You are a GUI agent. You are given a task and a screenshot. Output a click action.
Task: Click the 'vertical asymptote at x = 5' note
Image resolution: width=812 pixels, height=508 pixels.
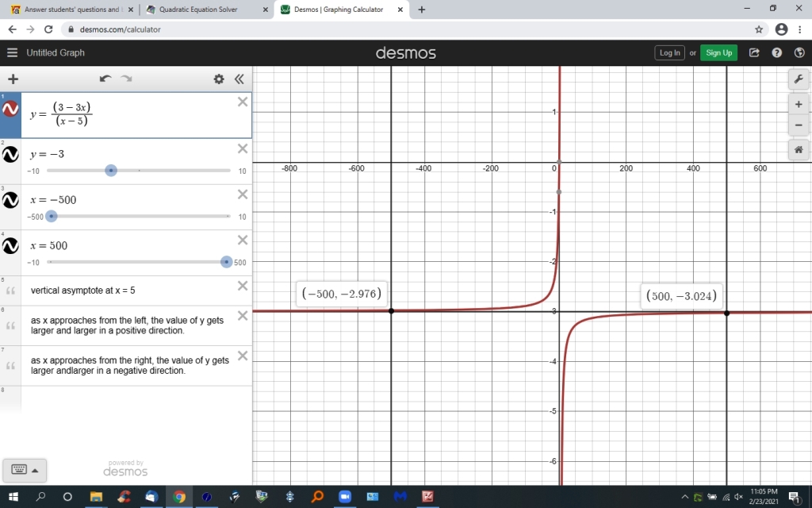(82, 291)
